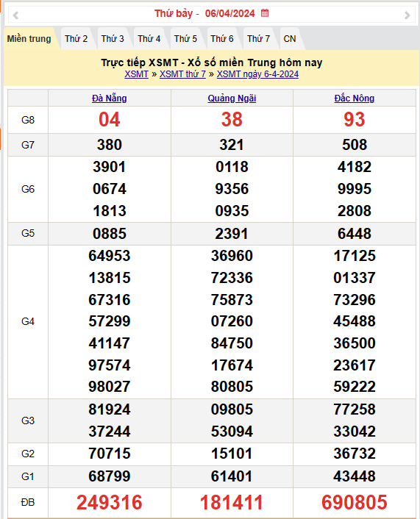Switch to the Thứ 2 tab
The width and height of the screenshot is (420, 519).
click(x=76, y=39)
